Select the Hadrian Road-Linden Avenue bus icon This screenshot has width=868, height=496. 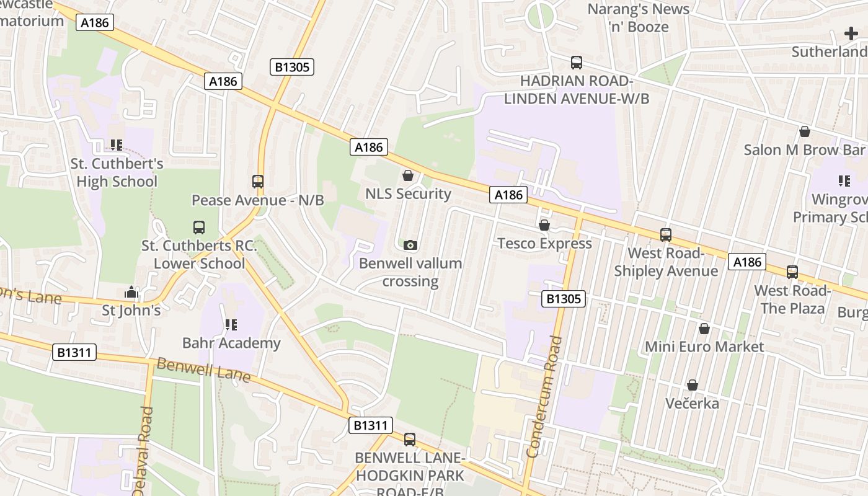click(577, 62)
